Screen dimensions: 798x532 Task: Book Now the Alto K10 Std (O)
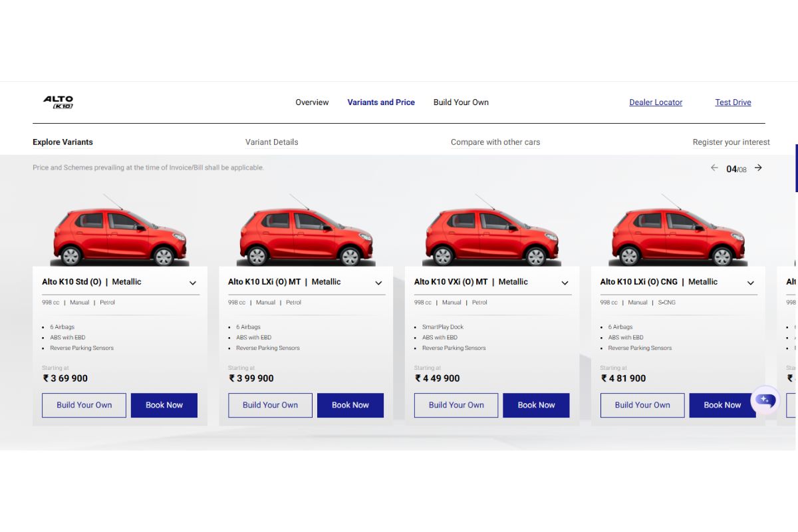click(164, 405)
